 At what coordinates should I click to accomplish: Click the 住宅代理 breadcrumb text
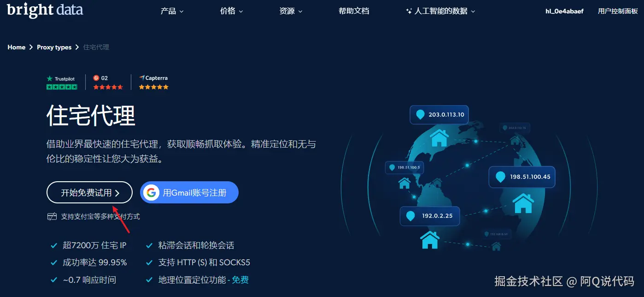click(x=96, y=47)
